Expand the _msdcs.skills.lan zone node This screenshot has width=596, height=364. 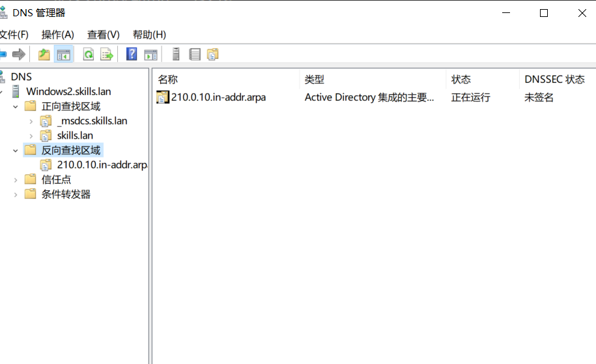click(31, 121)
